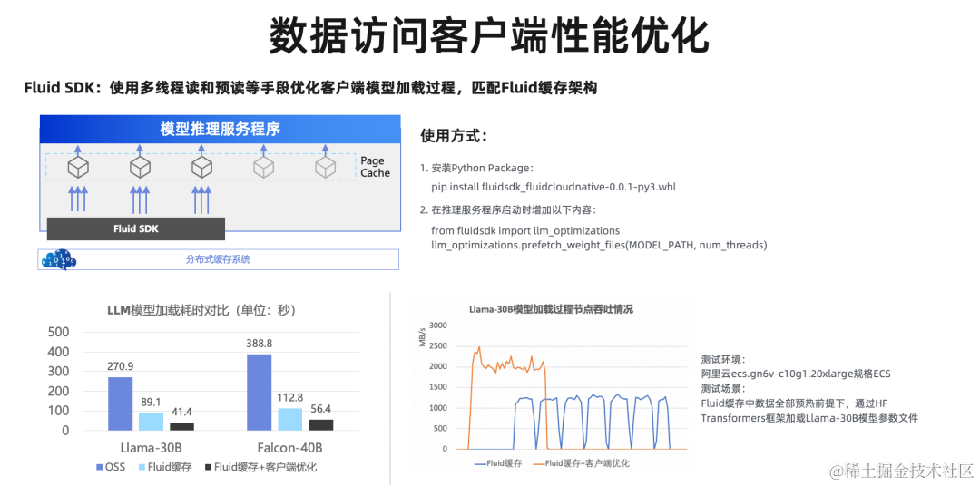Click the Llama-30B axis label in bar chart
Image resolution: width=980 pixels, height=486 pixels.
[151, 447]
